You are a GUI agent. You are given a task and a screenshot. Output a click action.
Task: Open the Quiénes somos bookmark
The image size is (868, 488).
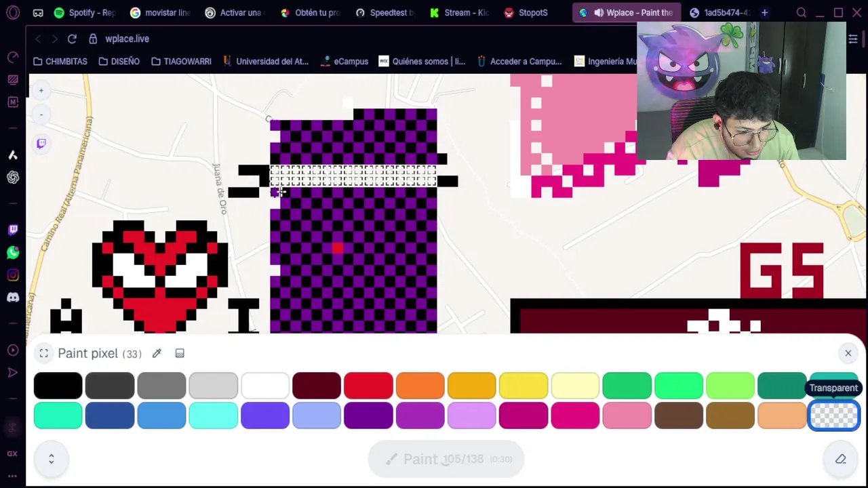[x=422, y=61]
